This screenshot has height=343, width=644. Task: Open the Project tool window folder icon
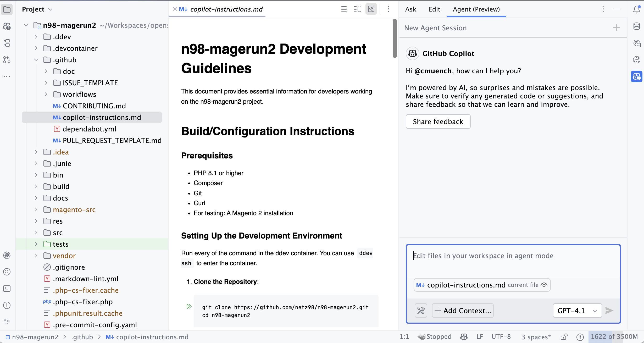pyautogui.click(x=7, y=9)
